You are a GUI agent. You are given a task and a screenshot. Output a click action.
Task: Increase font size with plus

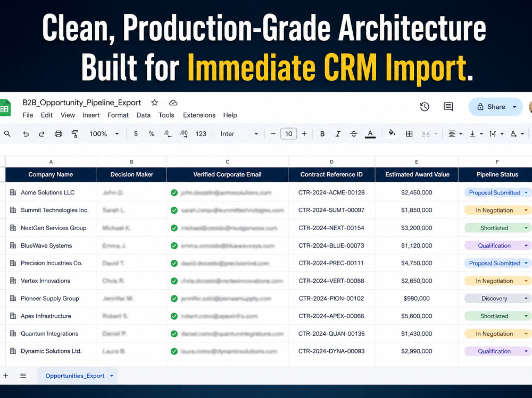304,134
